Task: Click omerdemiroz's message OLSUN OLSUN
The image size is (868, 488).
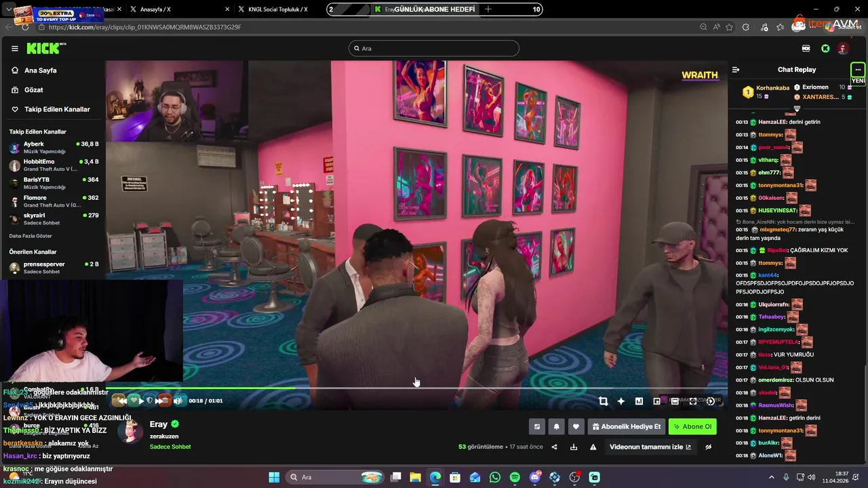Action: click(814, 380)
